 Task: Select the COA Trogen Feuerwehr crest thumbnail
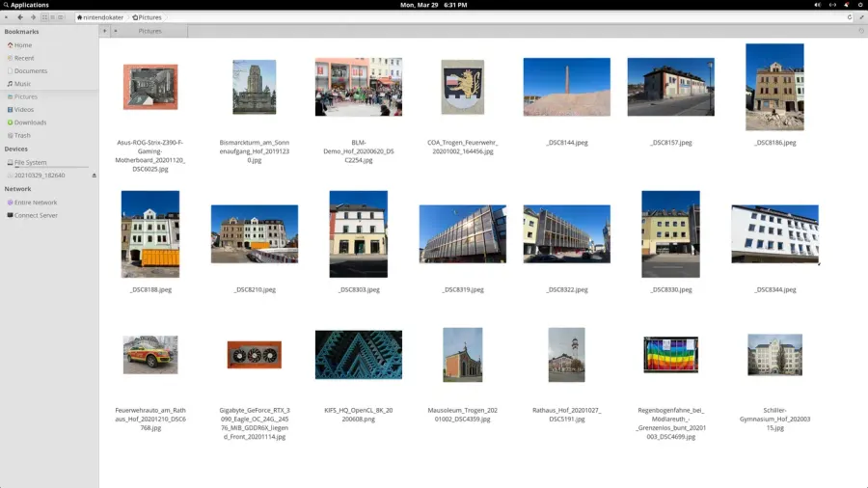tap(462, 87)
